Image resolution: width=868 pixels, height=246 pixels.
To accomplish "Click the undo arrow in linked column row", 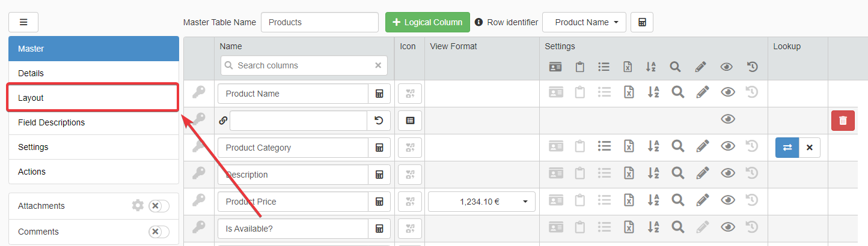I will coord(379,121).
